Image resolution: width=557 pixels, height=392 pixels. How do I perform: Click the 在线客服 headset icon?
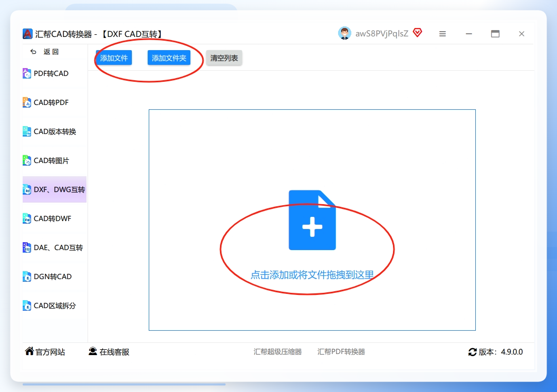(93, 351)
